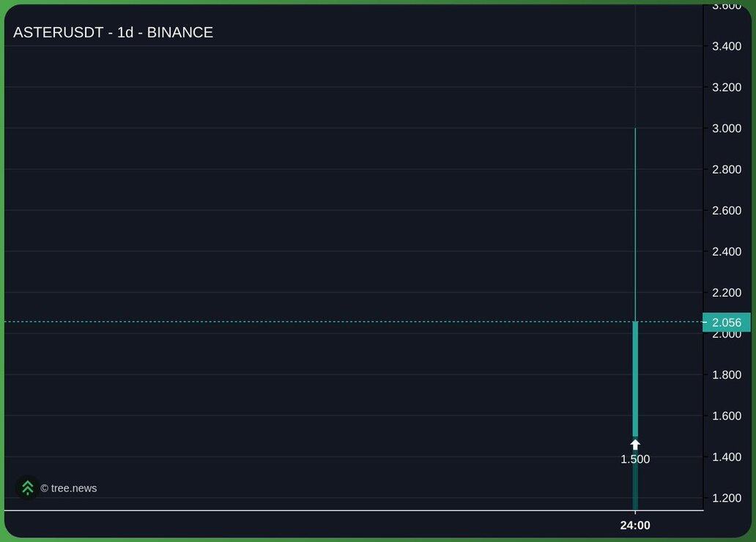This screenshot has width=756, height=542.
Task: Click the 3.200 price axis label
Action: pyautogui.click(x=726, y=88)
